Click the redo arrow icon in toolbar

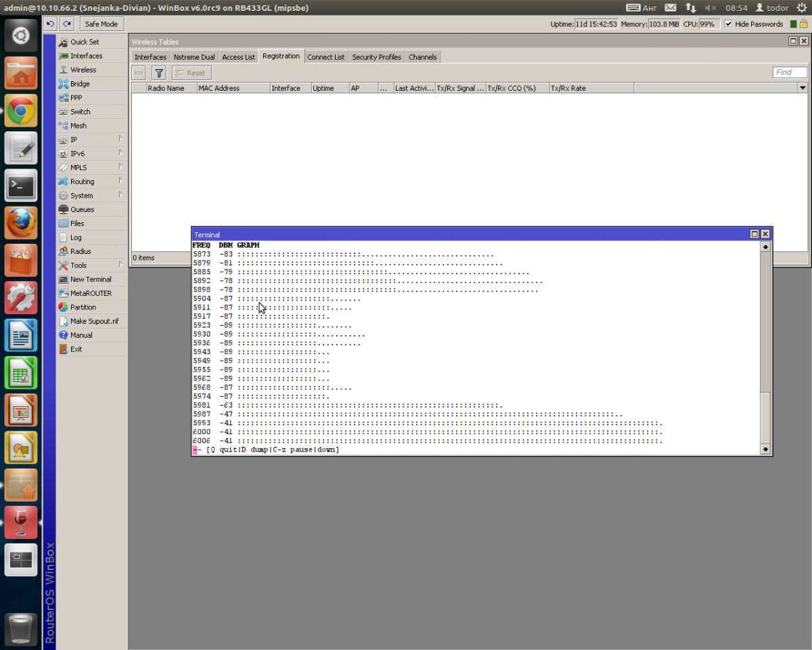click(x=66, y=24)
